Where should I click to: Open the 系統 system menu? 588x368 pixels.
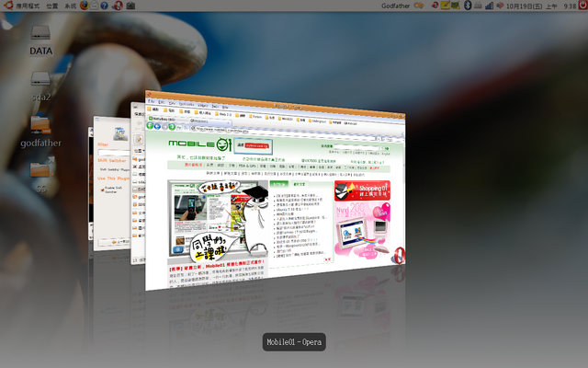[70, 6]
